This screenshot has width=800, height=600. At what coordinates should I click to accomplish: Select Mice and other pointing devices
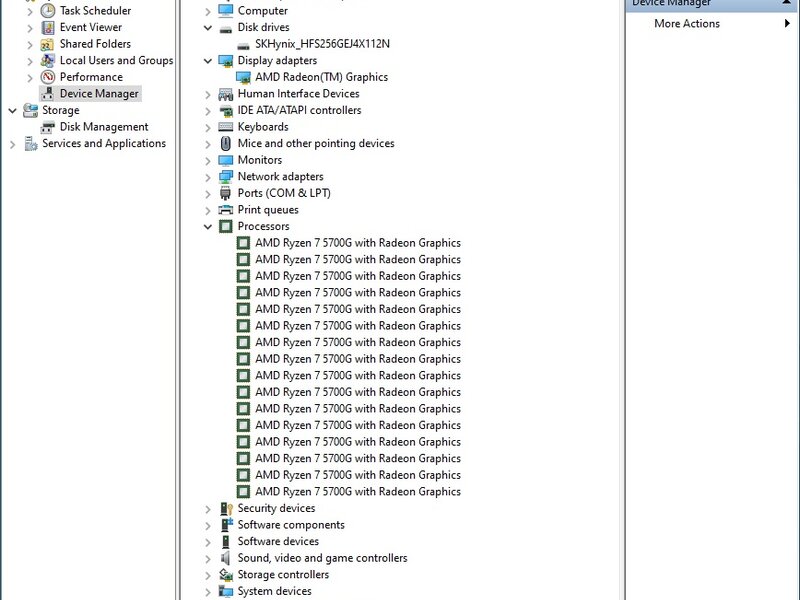coord(315,144)
